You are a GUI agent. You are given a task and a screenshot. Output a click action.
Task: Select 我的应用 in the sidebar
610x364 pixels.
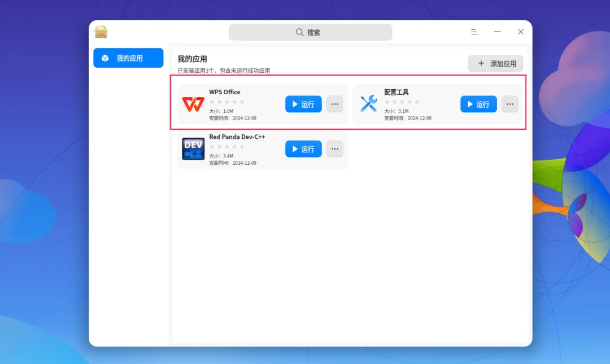[128, 58]
